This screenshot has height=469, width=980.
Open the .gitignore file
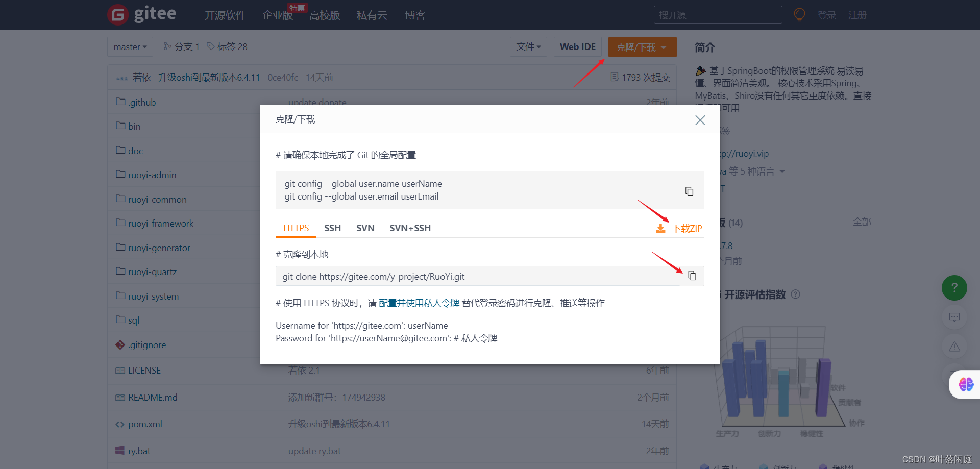pos(147,345)
